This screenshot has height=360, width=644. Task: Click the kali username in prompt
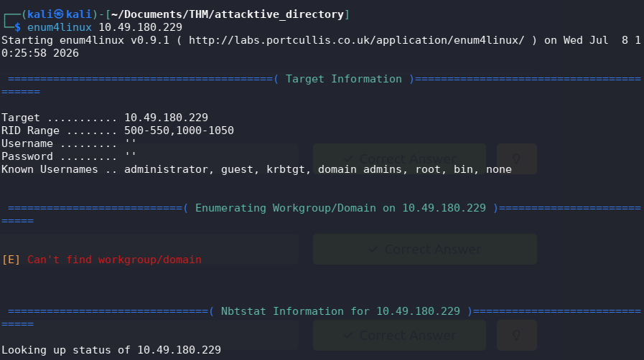pyautogui.click(x=39, y=14)
